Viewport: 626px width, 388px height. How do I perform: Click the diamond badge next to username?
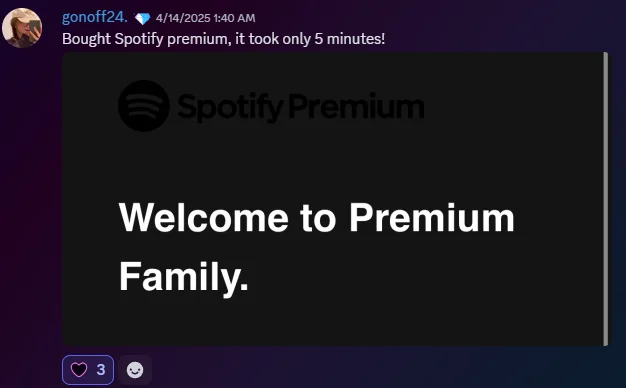click(x=142, y=18)
